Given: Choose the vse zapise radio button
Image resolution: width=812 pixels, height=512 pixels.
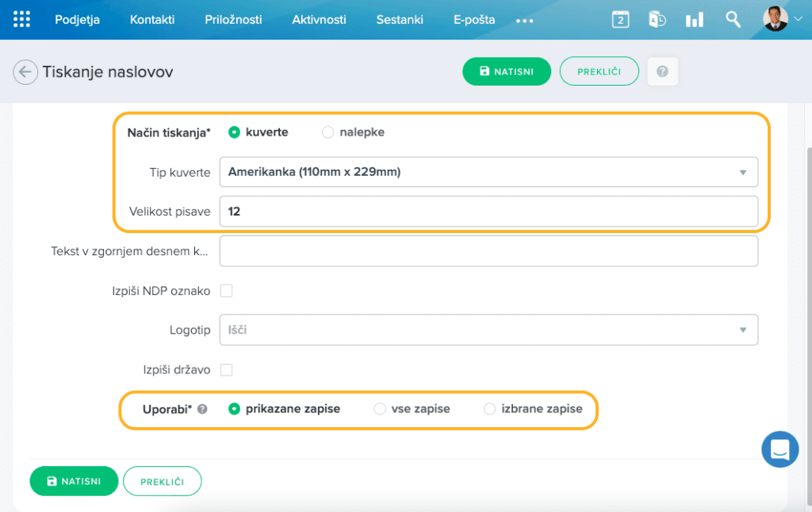Looking at the screenshot, I should pos(380,409).
